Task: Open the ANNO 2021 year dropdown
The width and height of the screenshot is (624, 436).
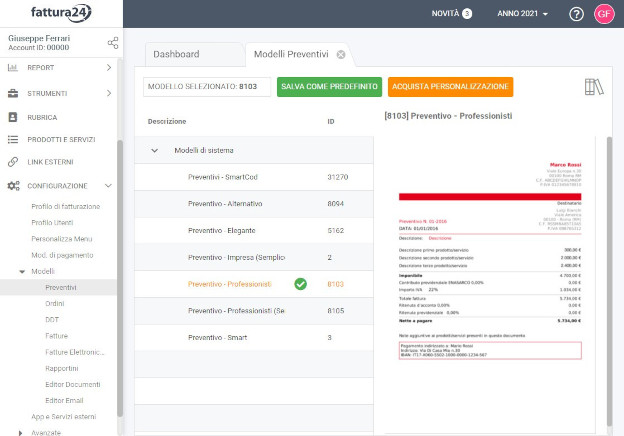Action: (x=522, y=14)
